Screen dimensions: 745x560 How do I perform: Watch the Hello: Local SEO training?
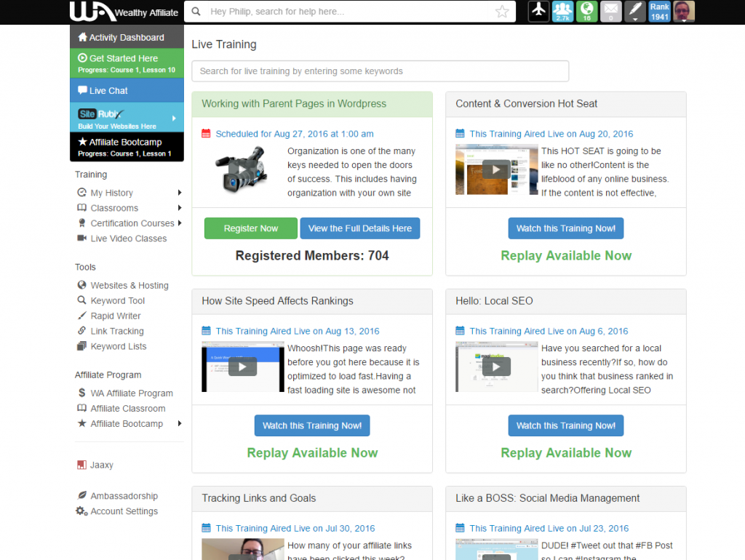pyautogui.click(x=566, y=425)
